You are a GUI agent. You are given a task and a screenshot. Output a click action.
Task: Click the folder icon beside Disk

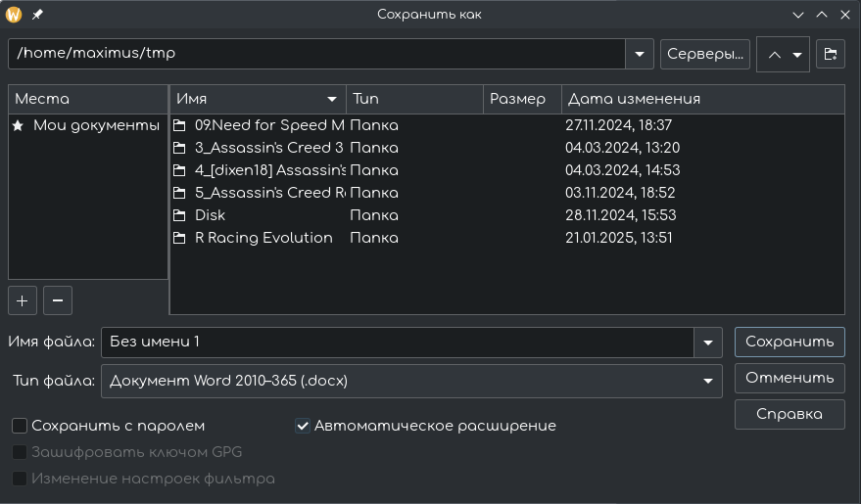point(180,215)
